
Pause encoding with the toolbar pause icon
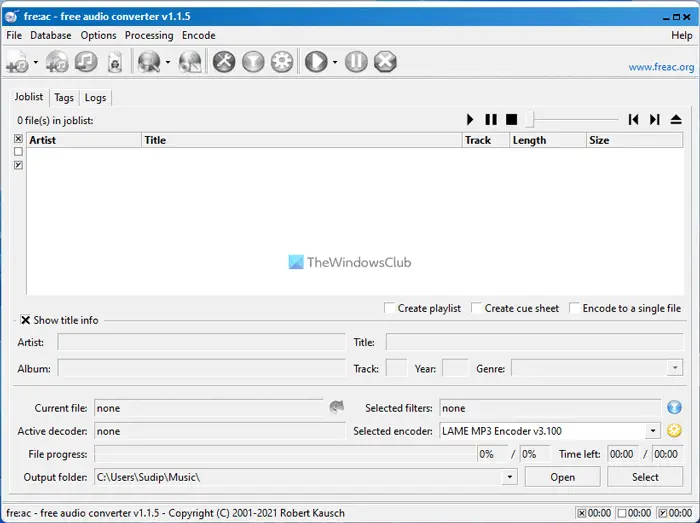[356, 62]
